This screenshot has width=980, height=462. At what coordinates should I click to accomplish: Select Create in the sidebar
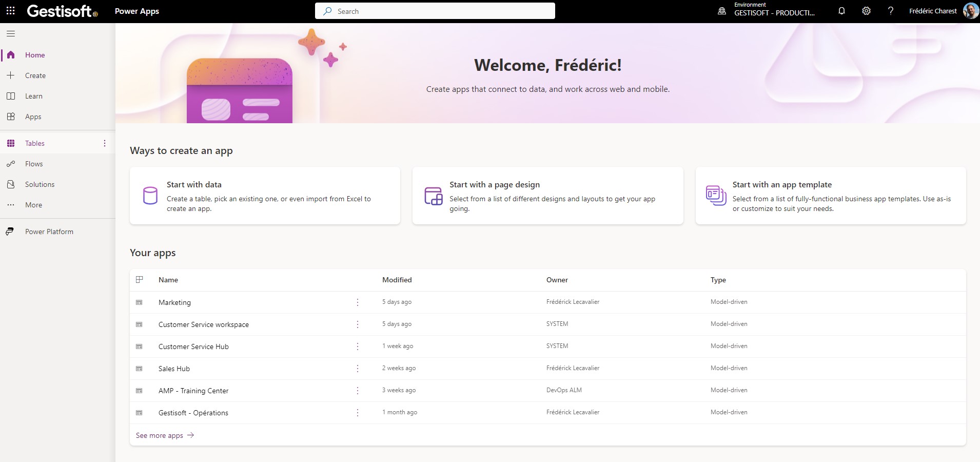tap(57, 75)
